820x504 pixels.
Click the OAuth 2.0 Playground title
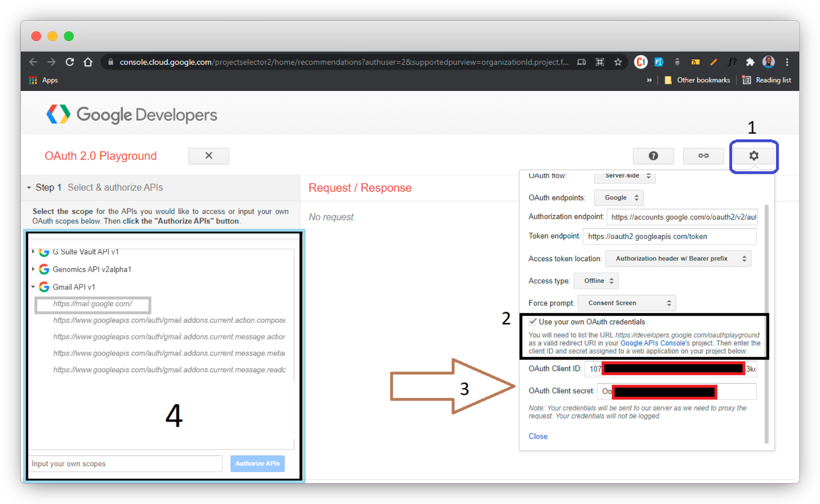pyautogui.click(x=101, y=156)
